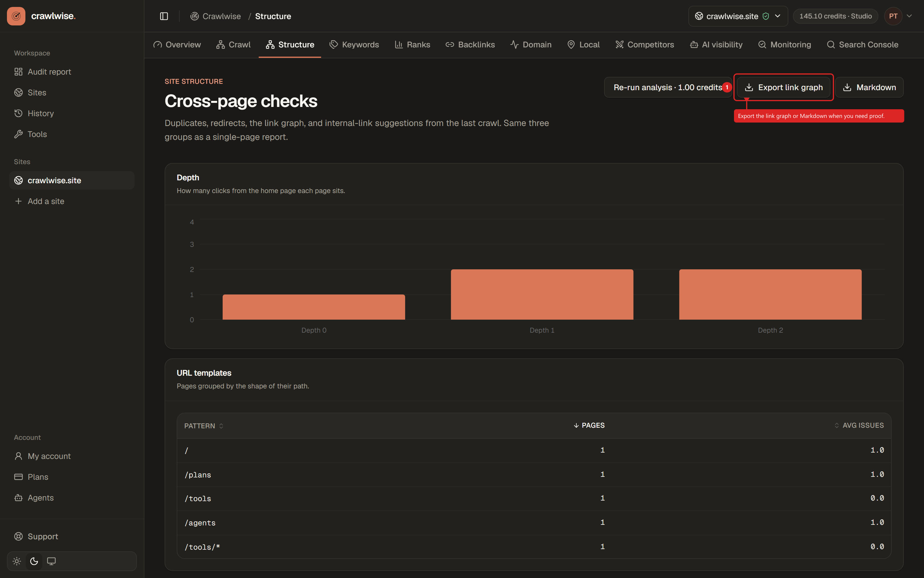
Task: Expand the user menu chevron
Action: coord(909,16)
